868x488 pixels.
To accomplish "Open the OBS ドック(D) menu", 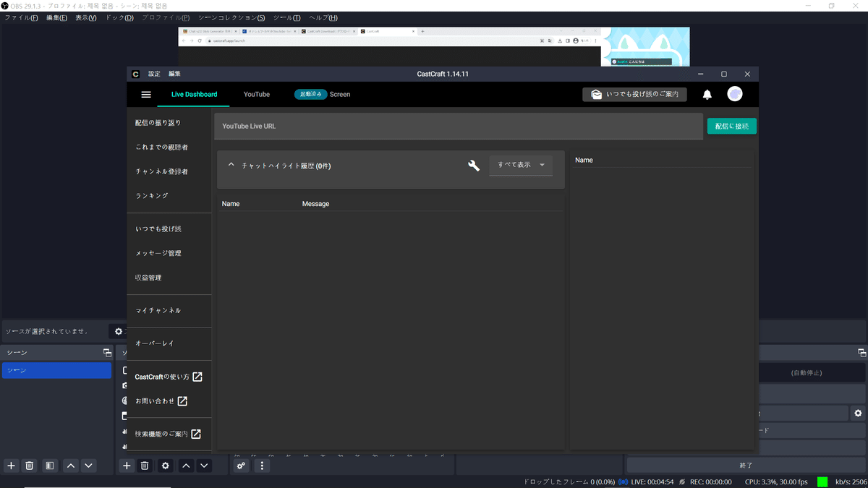I will 119,17.
